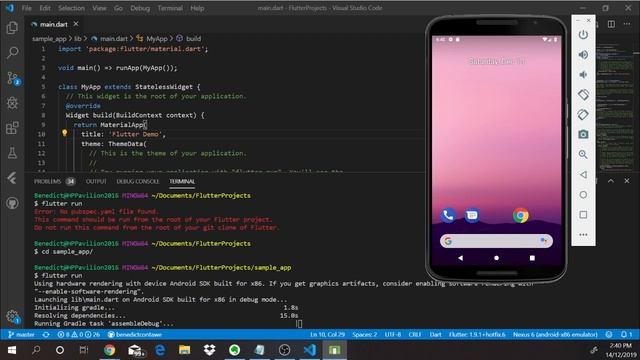This screenshot has height=360, width=640.
Task: Open the File menu
Action: point(27,8)
